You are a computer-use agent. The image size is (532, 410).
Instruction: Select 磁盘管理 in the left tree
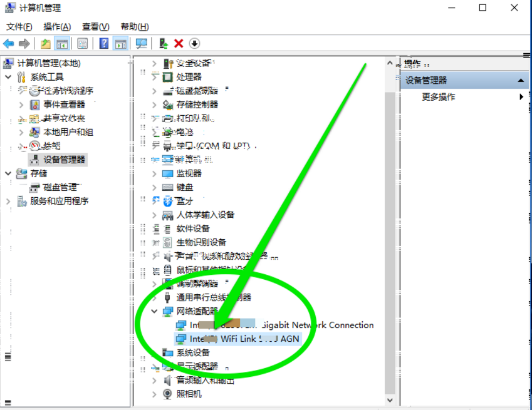(60, 187)
